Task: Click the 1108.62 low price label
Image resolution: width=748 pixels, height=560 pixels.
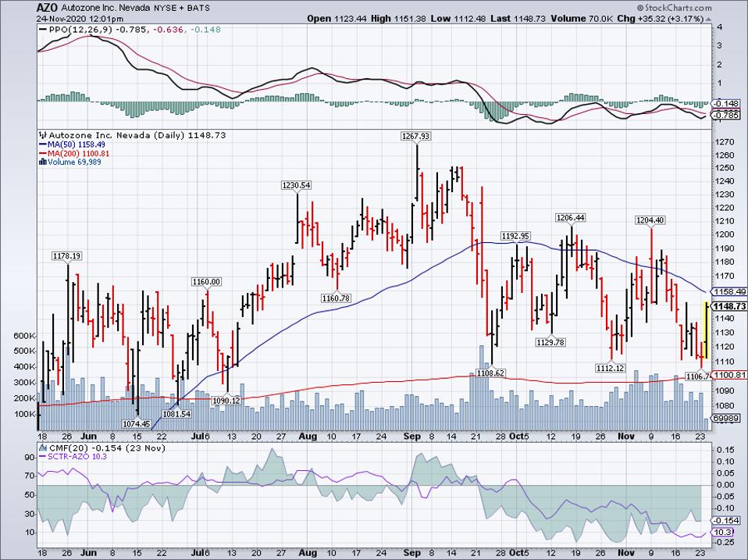Action: pos(491,373)
